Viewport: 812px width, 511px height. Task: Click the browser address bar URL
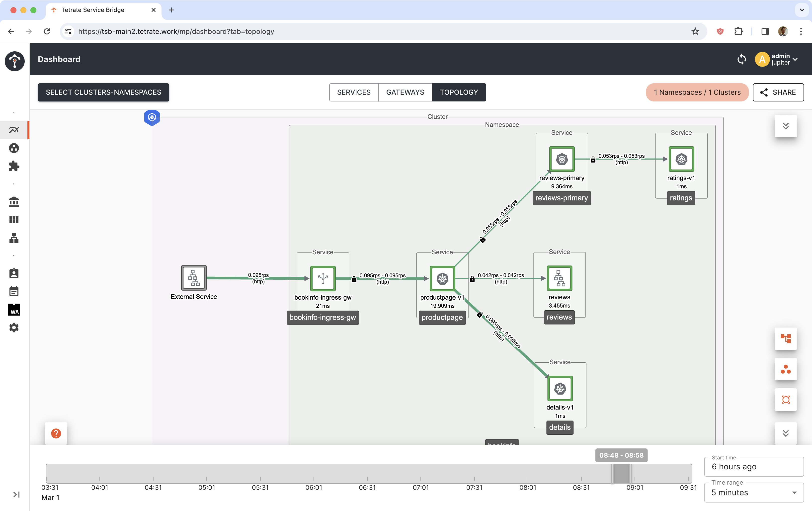(x=176, y=31)
